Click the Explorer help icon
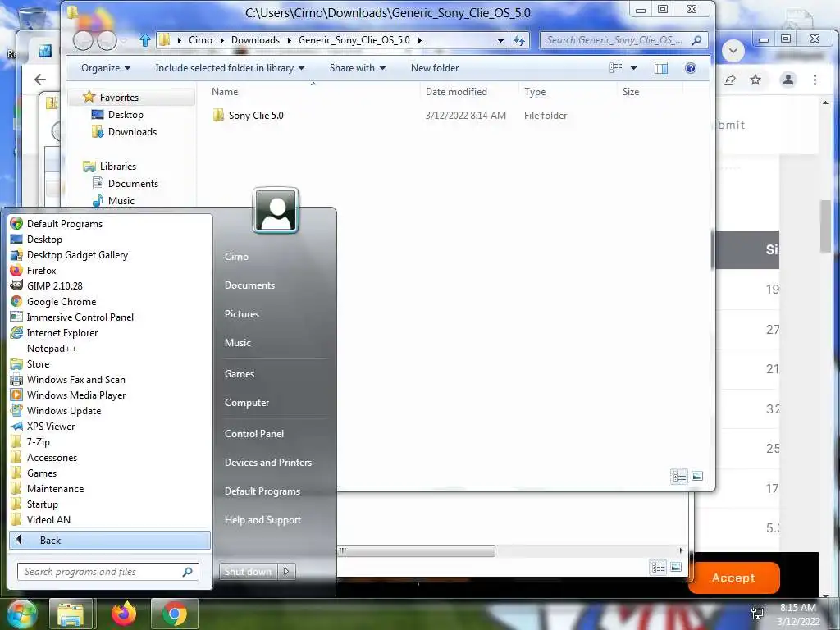This screenshot has width=840, height=630. tap(691, 68)
